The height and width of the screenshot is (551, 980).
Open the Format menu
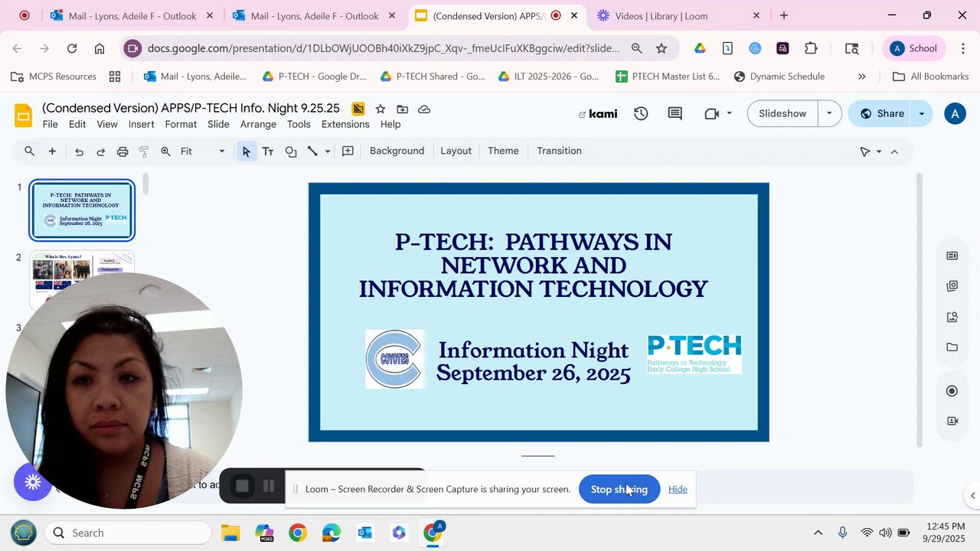pos(181,124)
